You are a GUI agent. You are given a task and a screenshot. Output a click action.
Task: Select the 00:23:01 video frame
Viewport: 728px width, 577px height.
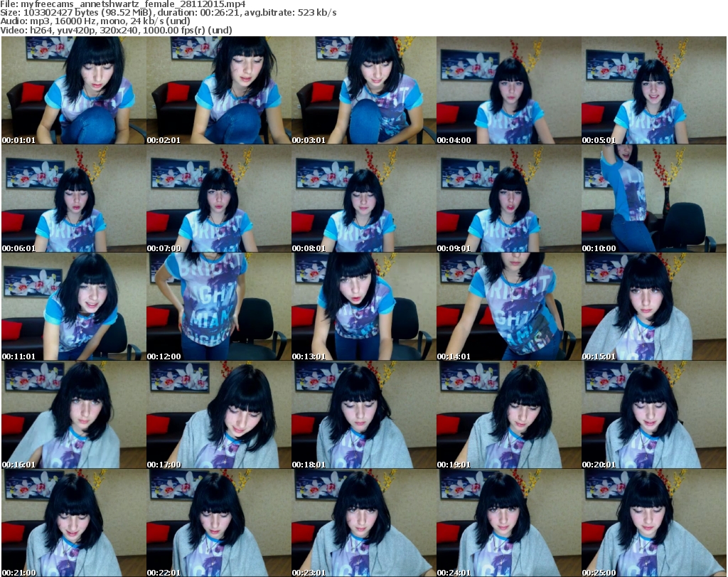363,523
